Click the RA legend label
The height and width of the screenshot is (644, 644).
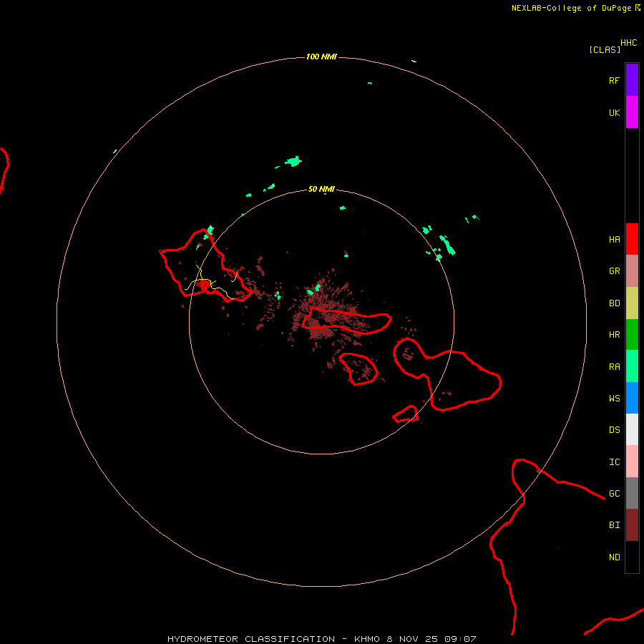click(614, 367)
